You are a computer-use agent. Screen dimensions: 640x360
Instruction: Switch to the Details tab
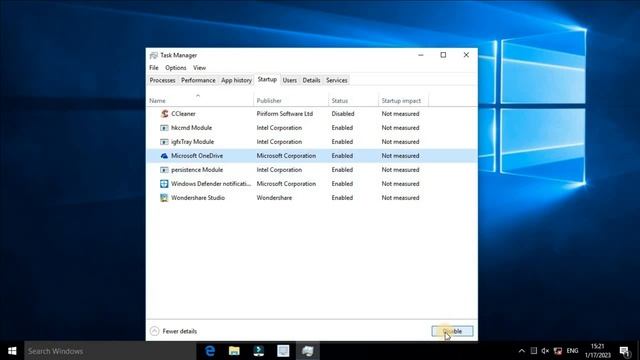311,80
